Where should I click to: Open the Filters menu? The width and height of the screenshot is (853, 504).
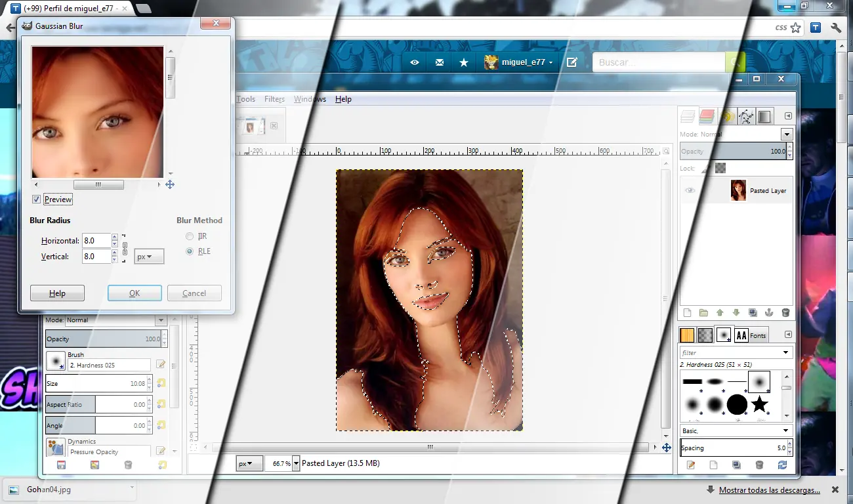[x=274, y=99]
